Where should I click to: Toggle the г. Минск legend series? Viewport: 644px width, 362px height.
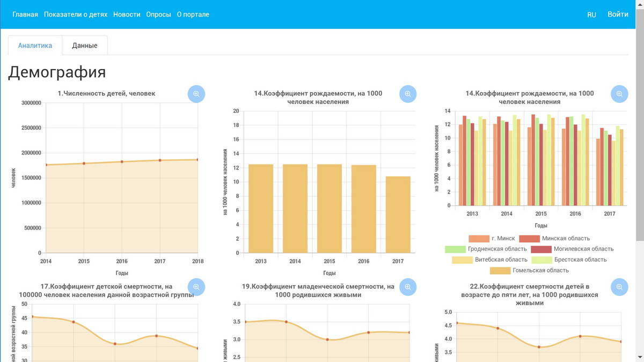tap(492, 239)
